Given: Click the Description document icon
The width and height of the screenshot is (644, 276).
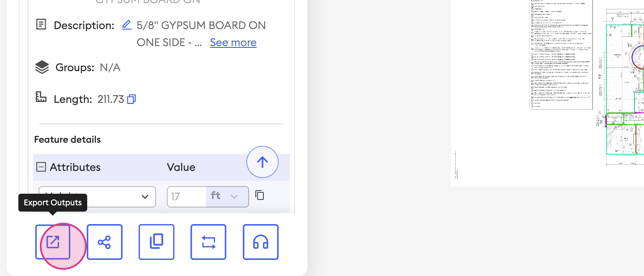Looking at the screenshot, I should 41,25.
